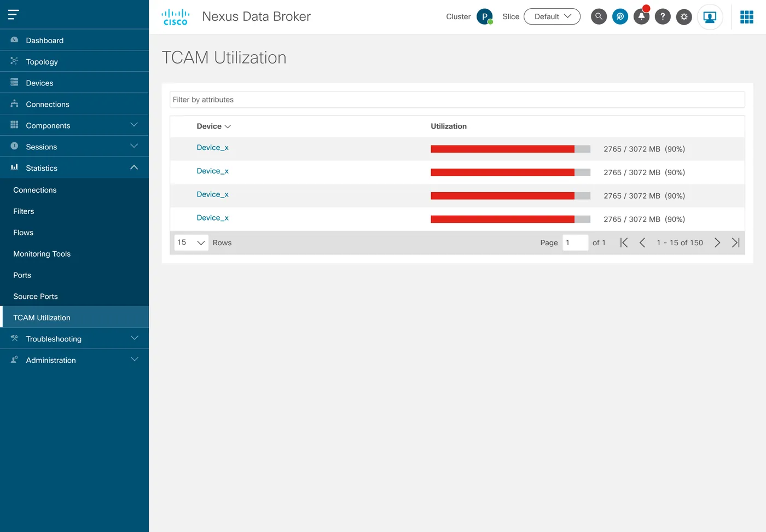Click second row utilization bar
The image size is (766, 532).
[510, 172]
